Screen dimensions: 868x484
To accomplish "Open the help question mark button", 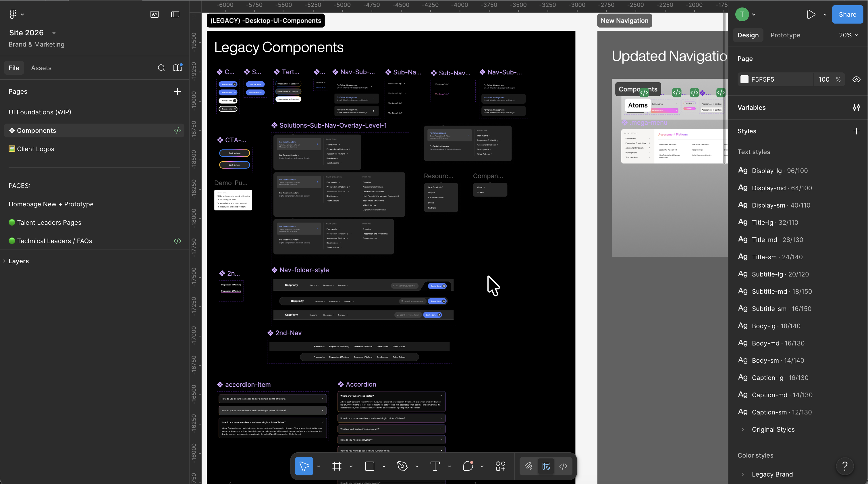I will coord(845,466).
